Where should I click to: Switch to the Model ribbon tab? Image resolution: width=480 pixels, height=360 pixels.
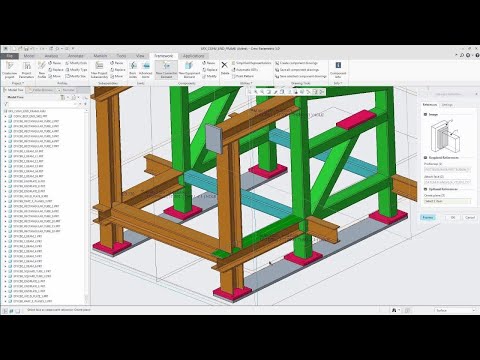[29, 56]
